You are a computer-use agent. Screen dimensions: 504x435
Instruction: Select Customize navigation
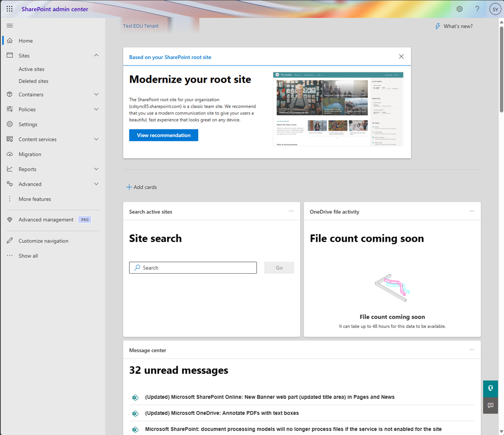(43, 241)
